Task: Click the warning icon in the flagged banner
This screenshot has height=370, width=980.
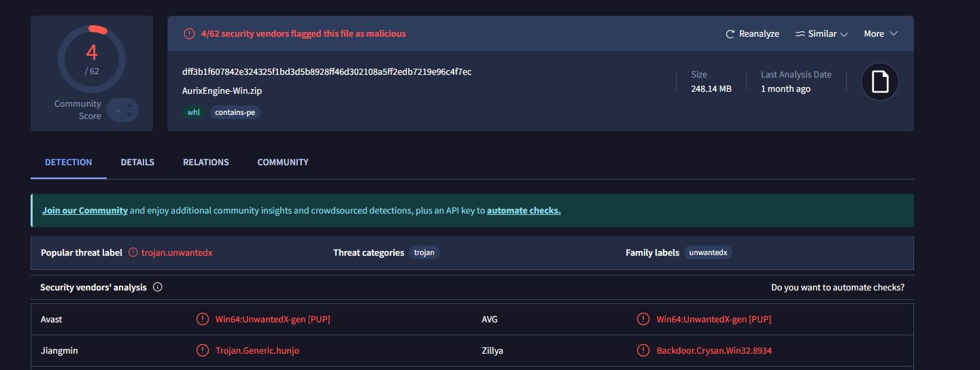Action: 189,34
